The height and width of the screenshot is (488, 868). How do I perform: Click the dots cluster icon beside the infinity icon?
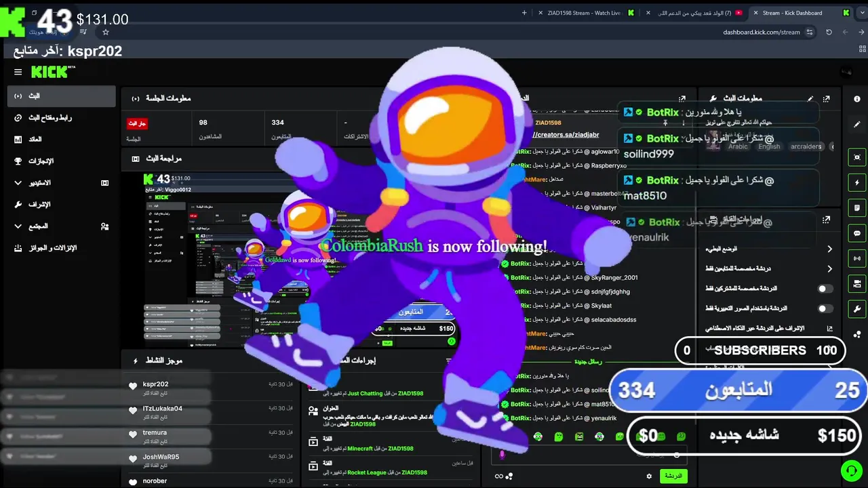coord(509,476)
